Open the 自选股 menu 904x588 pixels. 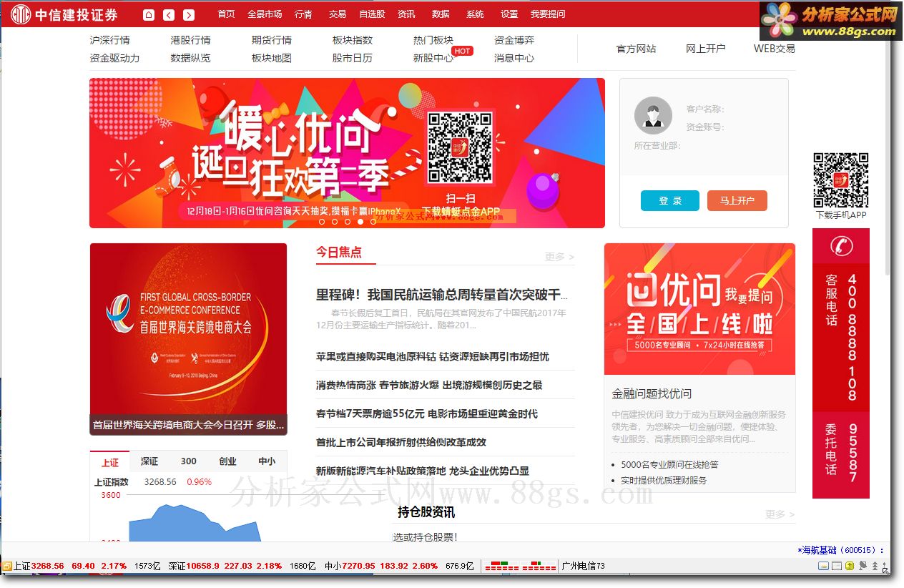(x=372, y=14)
